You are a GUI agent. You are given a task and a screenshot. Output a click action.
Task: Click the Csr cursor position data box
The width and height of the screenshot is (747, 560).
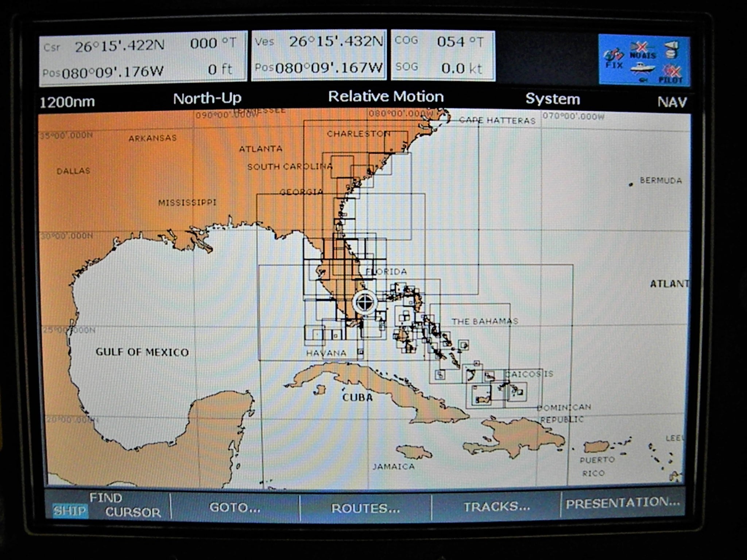(x=143, y=58)
